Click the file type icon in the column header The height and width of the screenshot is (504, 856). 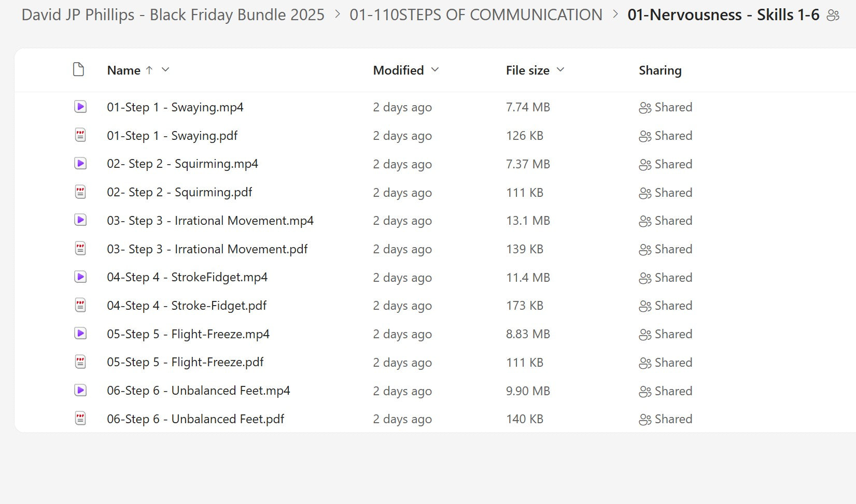(x=78, y=70)
